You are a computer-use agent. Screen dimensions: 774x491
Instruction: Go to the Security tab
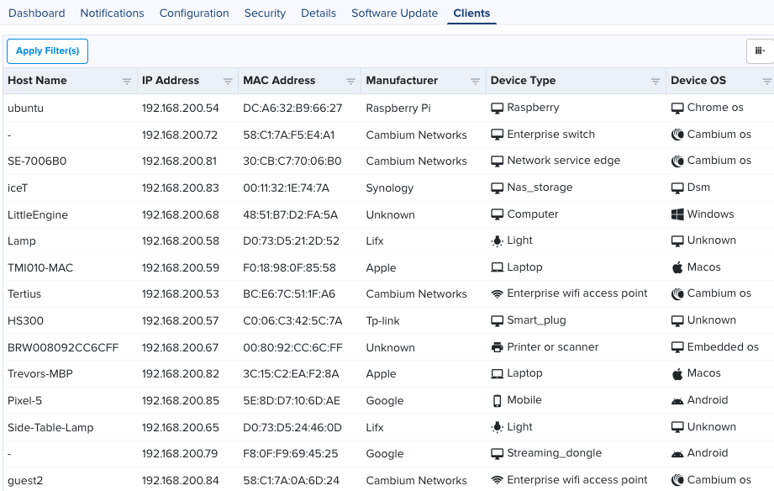pos(265,13)
